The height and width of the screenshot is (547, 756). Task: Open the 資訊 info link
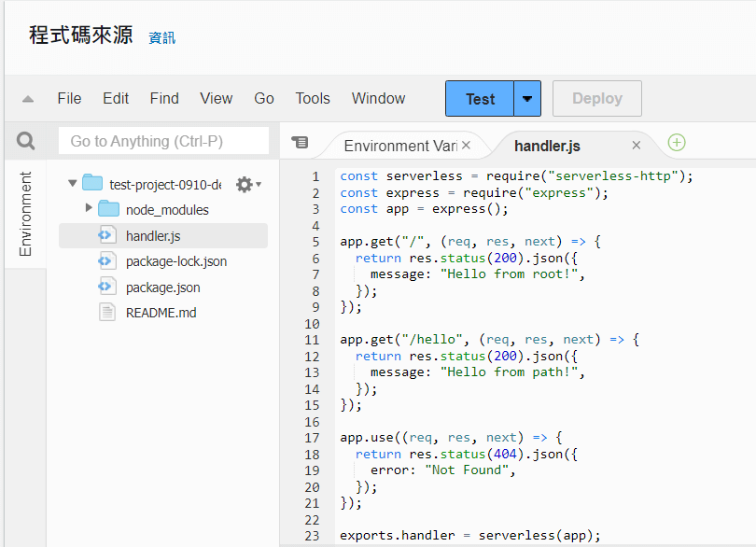(x=161, y=38)
